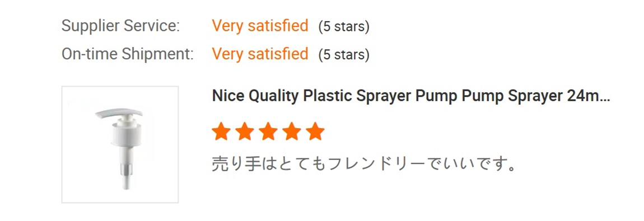Click the Supplier Service label

tap(121, 26)
